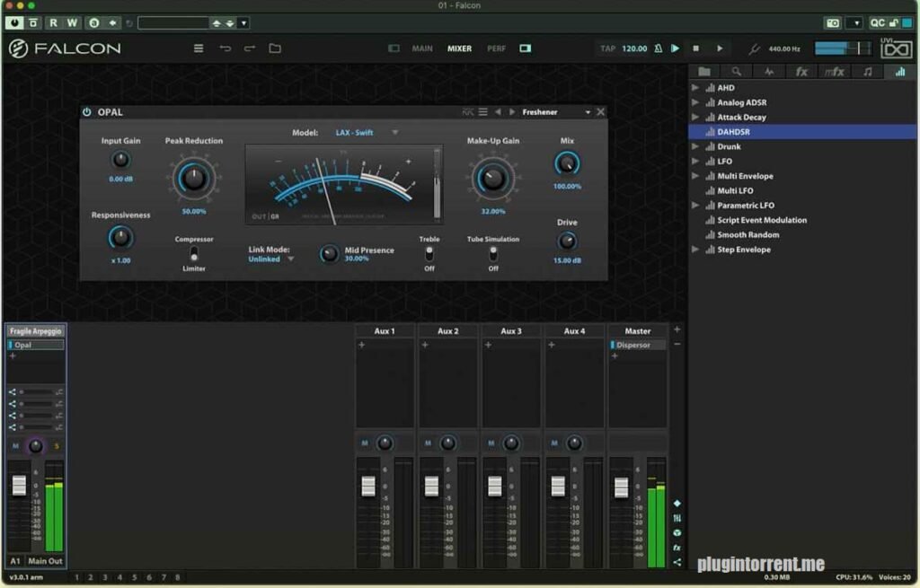
Task: Click the Input Gain knob
Action: (120, 160)
